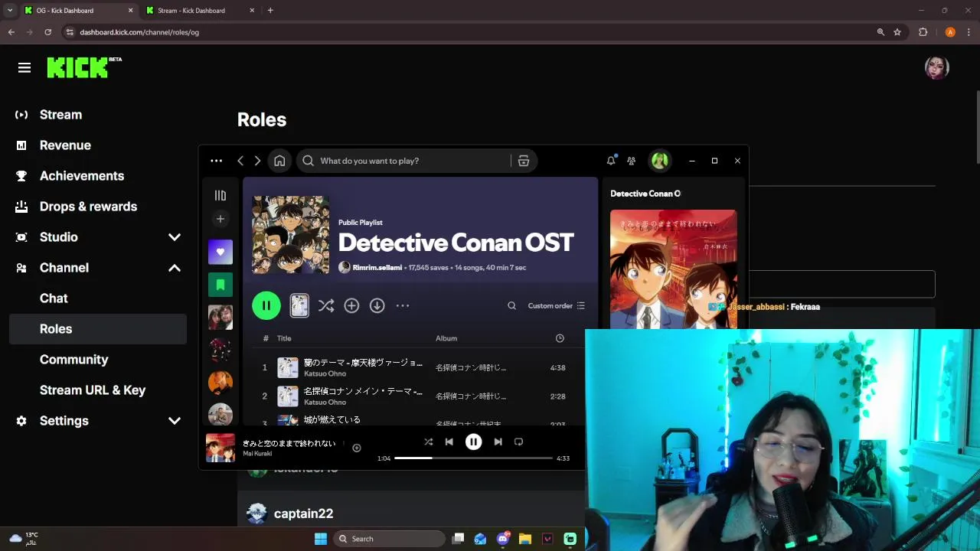Image resolution: width=980 pixels, height=551 pixels.
Task: Go back in Spotify navigation
Action: pos(240,161)
